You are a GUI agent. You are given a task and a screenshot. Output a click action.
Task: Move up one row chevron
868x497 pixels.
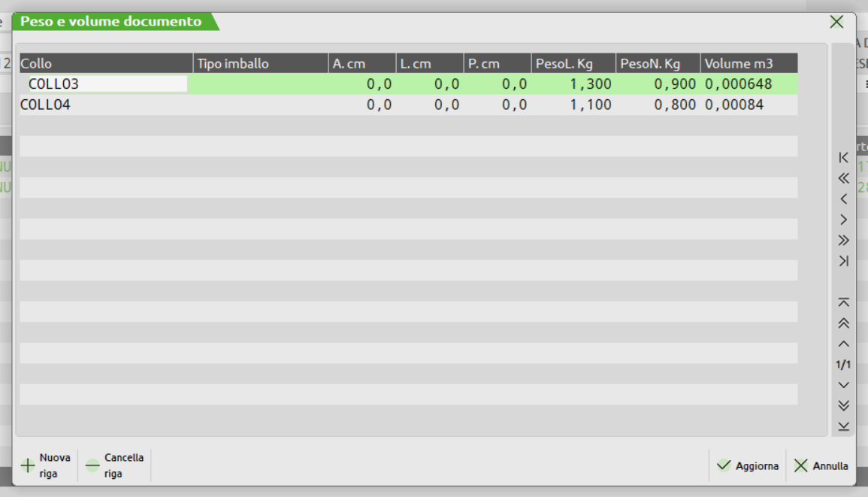click(x=843, y=344)
